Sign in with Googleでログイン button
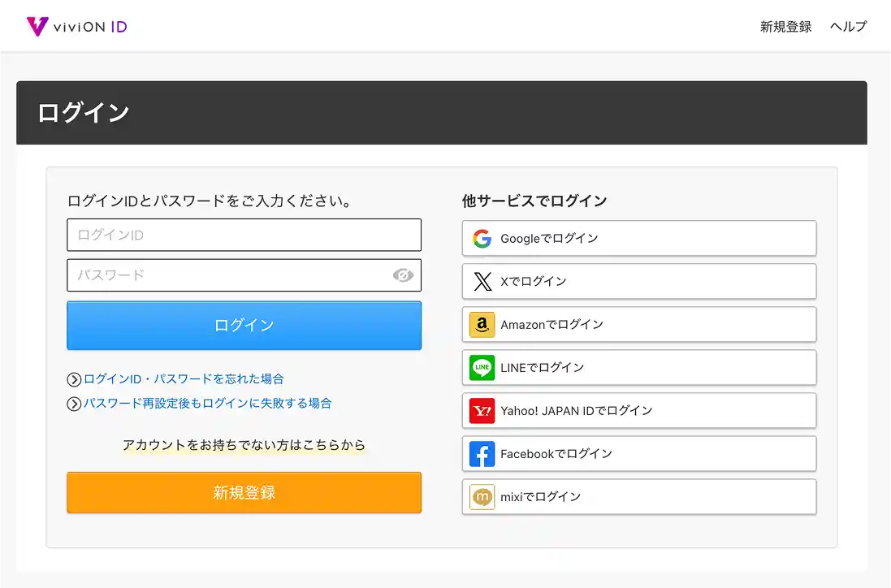The height and width of the screenshot is (588, 891). point(639,239)
